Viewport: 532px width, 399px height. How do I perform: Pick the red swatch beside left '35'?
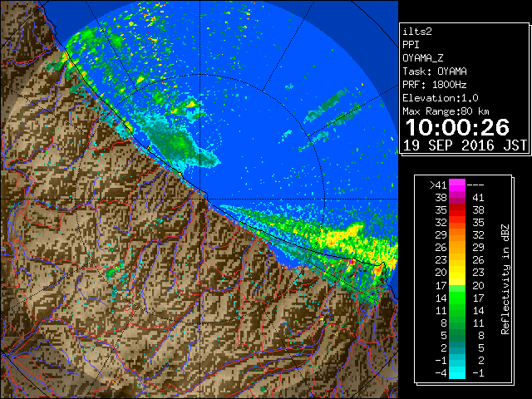click(x=457, y=210)
